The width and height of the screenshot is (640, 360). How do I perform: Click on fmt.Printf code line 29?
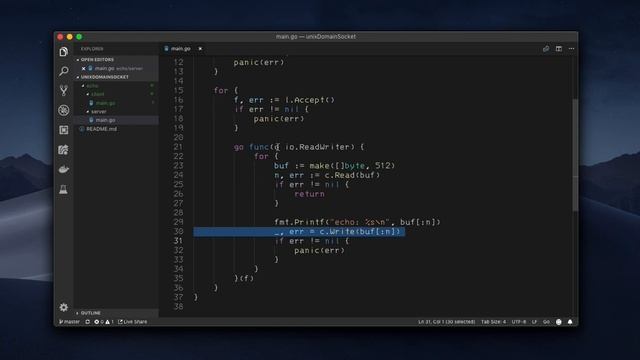(x=357, y=222)
